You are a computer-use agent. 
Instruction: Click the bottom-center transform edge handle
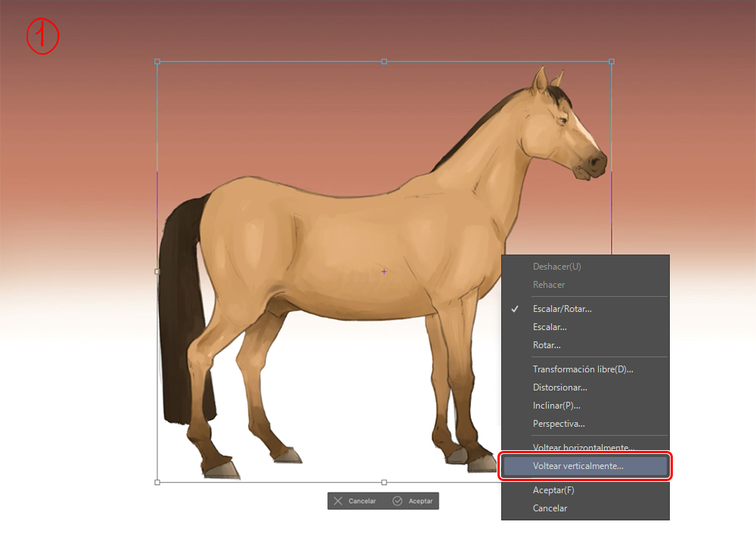point(384,482)
